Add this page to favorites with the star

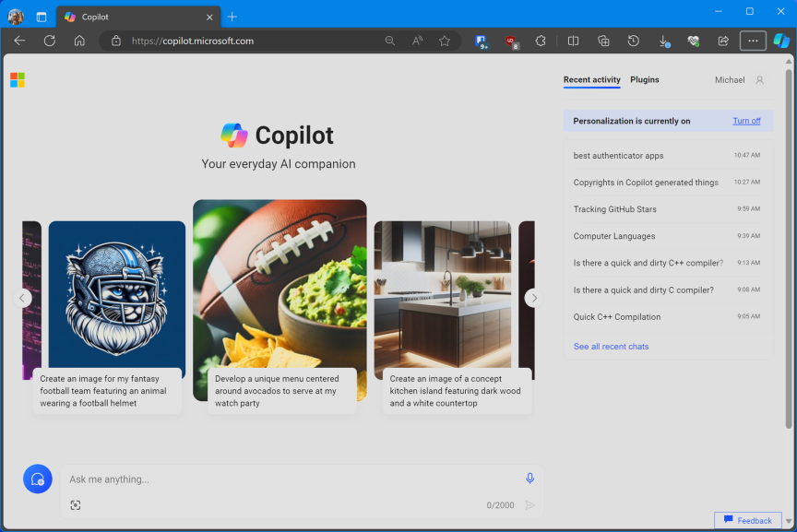point(444,41)
